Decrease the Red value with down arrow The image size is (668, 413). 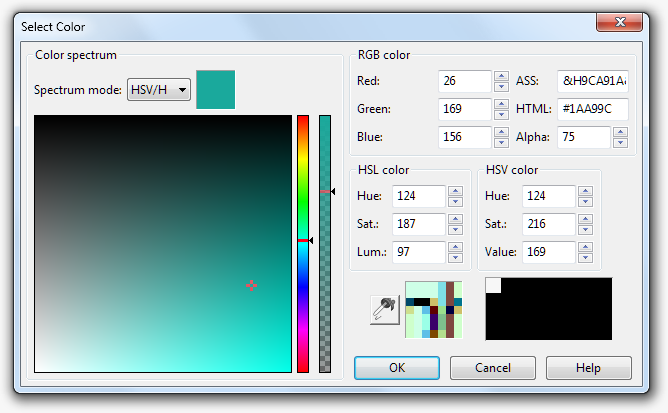pos(501,87)
